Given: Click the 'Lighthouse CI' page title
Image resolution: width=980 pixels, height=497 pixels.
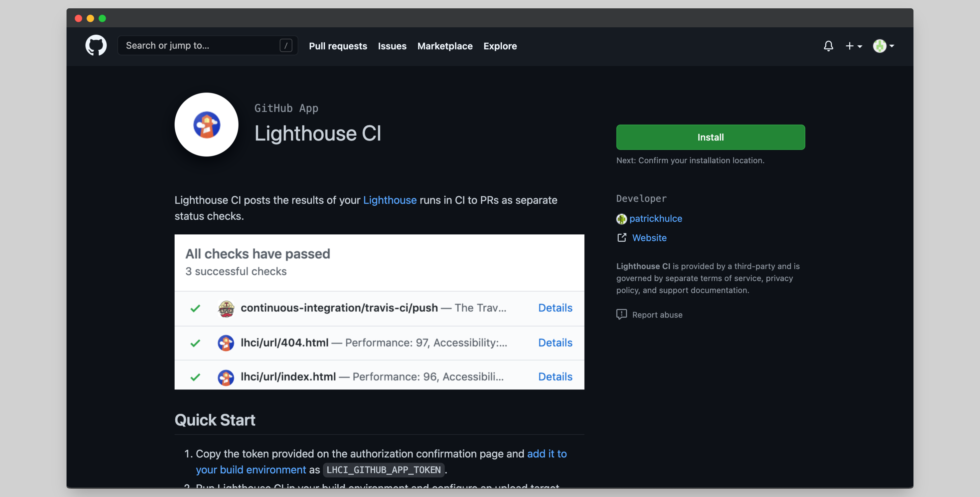Looking at the screenshot, I should (318, 133).
